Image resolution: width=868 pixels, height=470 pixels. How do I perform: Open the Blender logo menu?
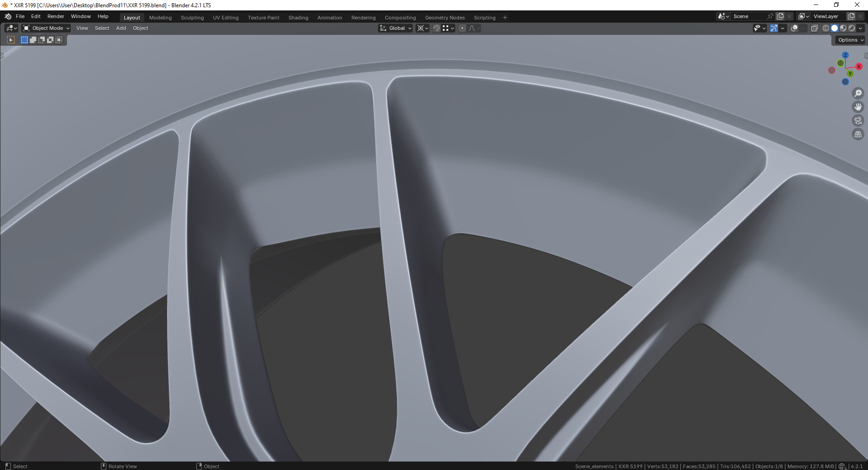[x=8, y=16]
